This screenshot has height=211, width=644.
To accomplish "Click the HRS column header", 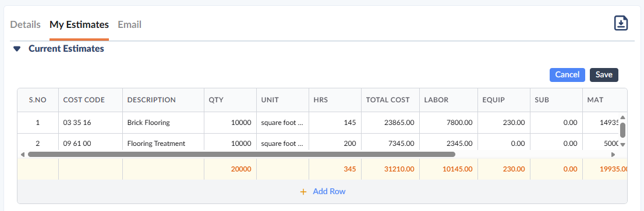I will (x=335, y=100).
